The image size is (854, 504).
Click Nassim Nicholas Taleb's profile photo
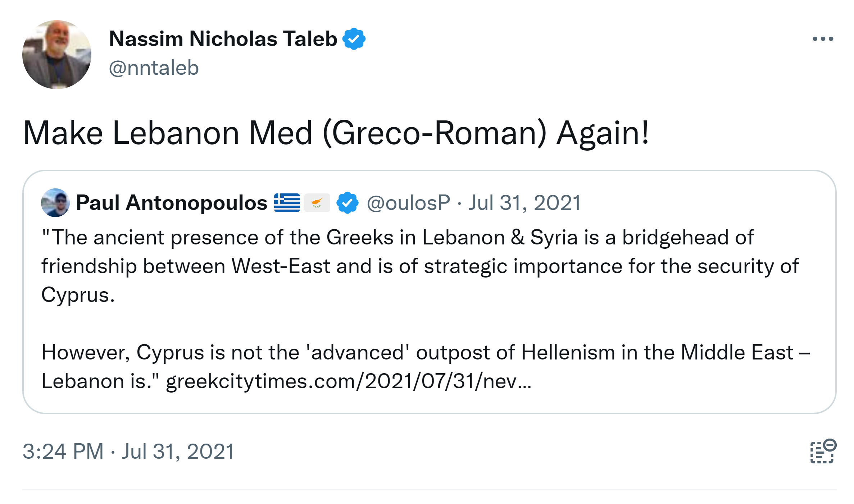[x=57, y=55]
